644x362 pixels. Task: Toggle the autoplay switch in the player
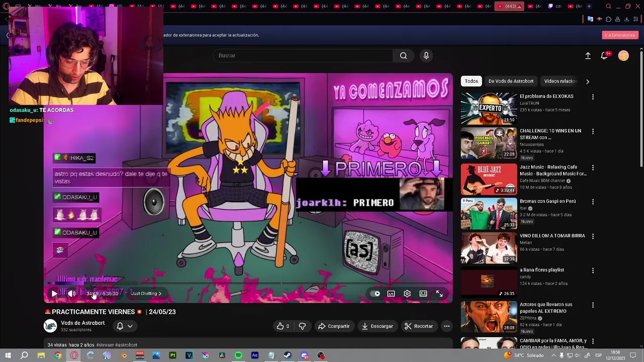point(375,294)
